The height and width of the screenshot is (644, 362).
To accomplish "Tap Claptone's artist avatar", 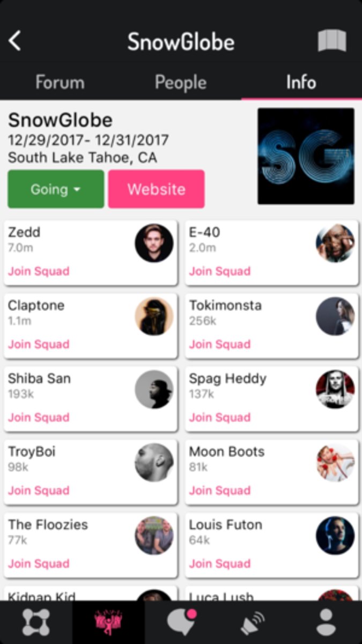I will point(154,316).
